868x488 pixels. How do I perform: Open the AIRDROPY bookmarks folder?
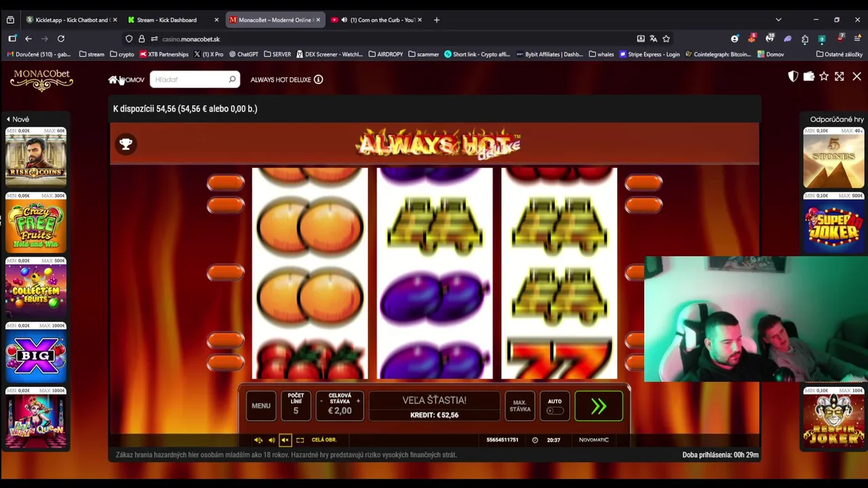[x=385, y=54]
